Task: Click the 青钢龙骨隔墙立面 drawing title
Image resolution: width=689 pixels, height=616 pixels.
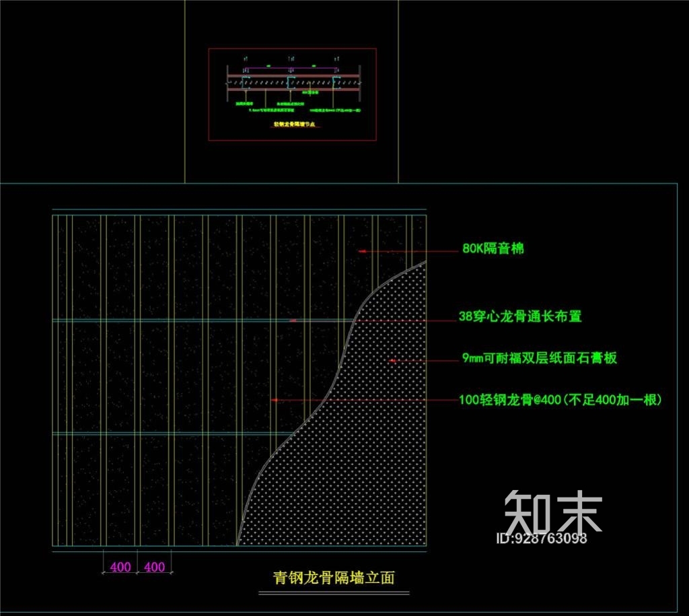Action: (x=333, y=578)
